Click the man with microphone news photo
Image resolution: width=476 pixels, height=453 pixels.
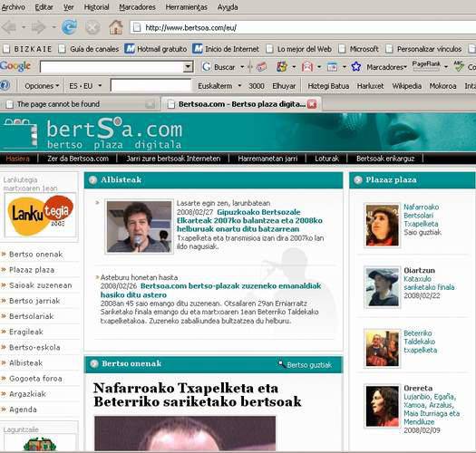pyautogui.click(x=139, y=226)
